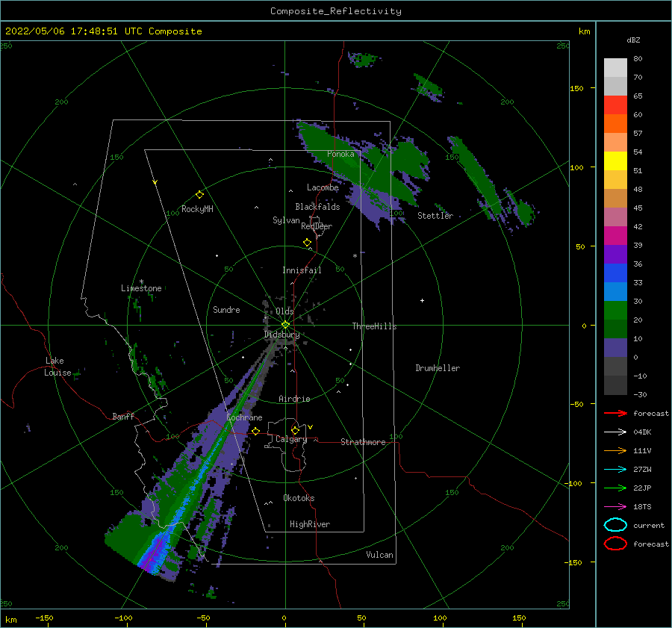Click the Stettler city label

click(x=435, y=216)
